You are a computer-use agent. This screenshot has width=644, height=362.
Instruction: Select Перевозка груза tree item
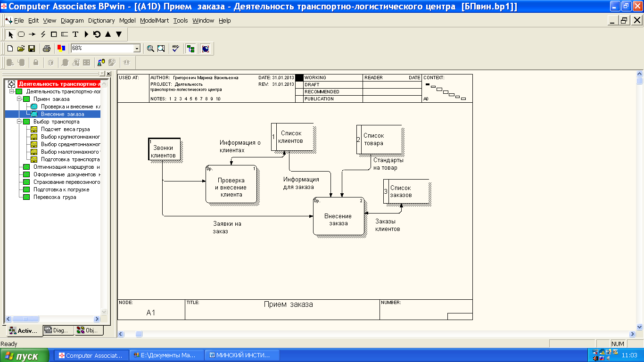55,197
